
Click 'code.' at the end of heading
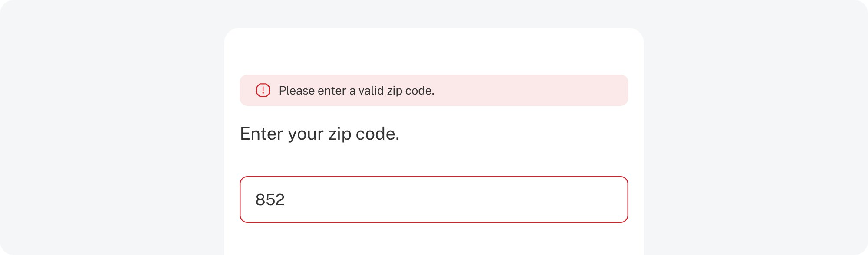(377, 134)
